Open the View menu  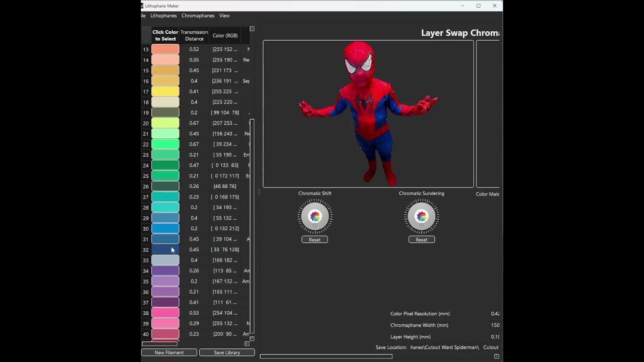[224, 16]
